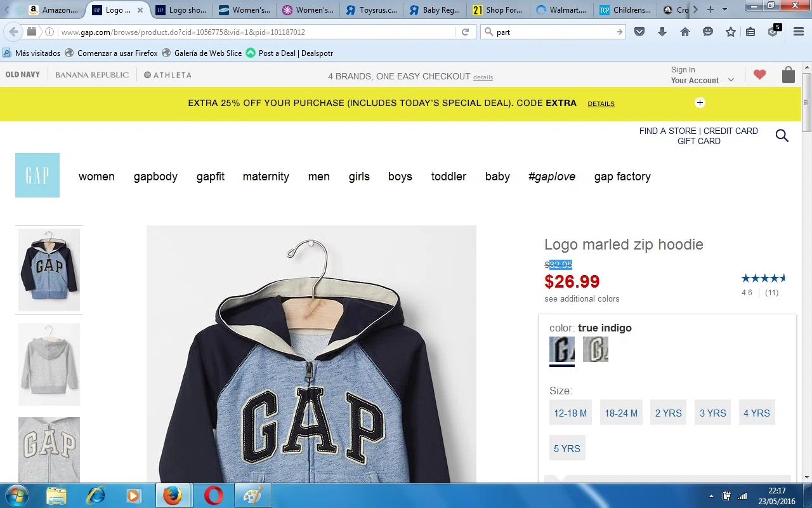Open the extension icon with badge 5
This screenshot has width=812, height=508.
tap(774, 30)
